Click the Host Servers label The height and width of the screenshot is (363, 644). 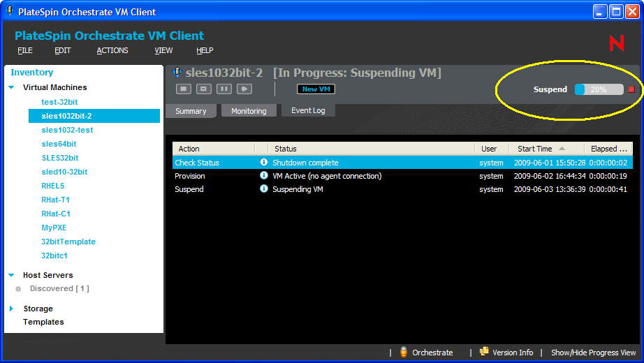click(48, 275)
